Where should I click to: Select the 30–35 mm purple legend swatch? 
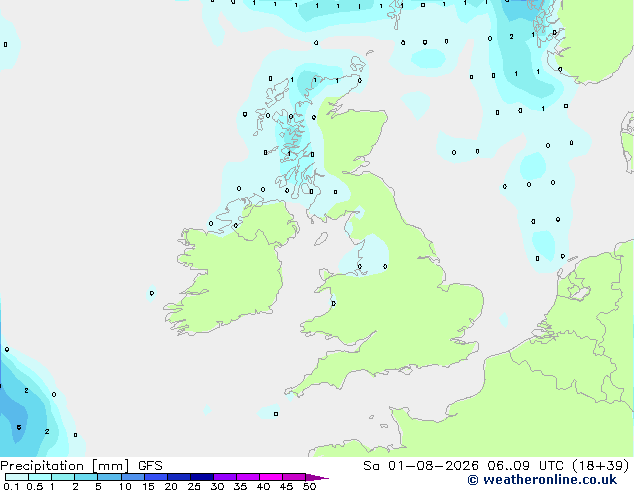[224, 477]
